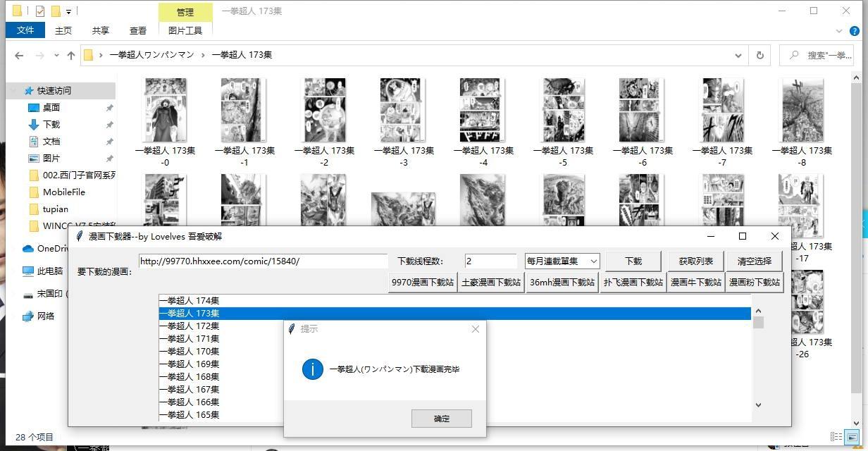Close the 提示 dialog with X

[475, 328]
